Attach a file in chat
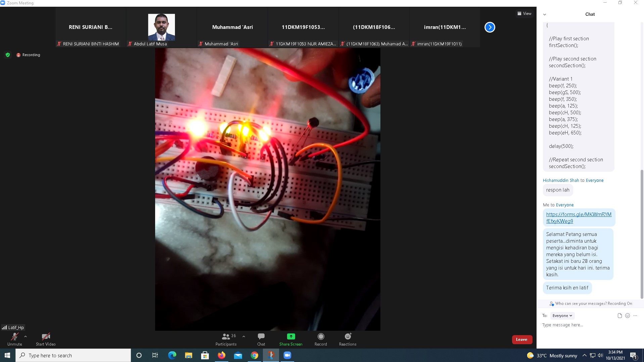The width and height of the screenshot is (644, 362). point(620,316)
